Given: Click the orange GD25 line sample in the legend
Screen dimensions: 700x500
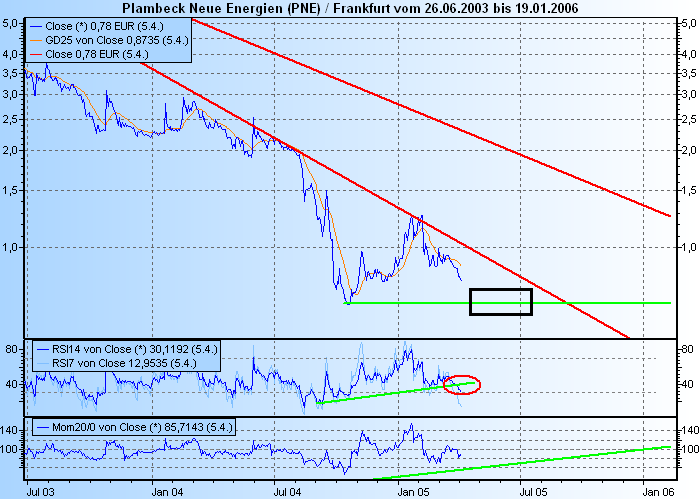Looking at the screenshot, I should pyautogui.click(x=35, y=41).
